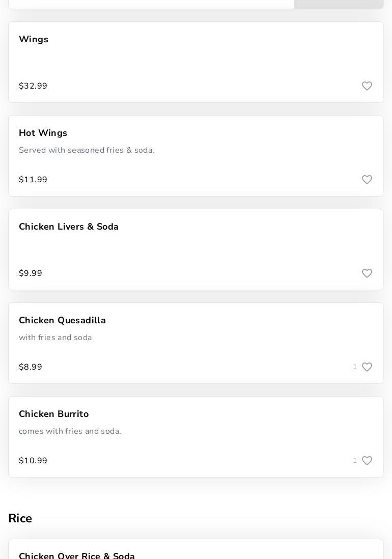Open Chicken Livers & Soda item
The image size is (392, 559).
click(x=69, y=227)
